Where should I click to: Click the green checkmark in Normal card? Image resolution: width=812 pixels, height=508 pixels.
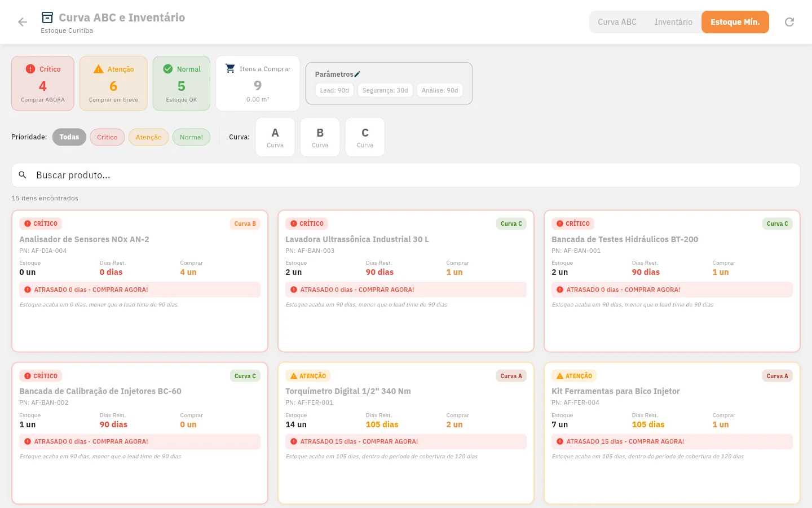[x=167, y=69]
